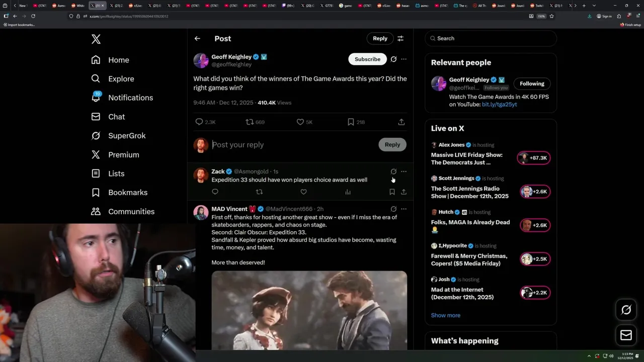Open more options on MAD Vincent's reply
The width and height of the screenshot is (644, 362).
click(404, 209)
